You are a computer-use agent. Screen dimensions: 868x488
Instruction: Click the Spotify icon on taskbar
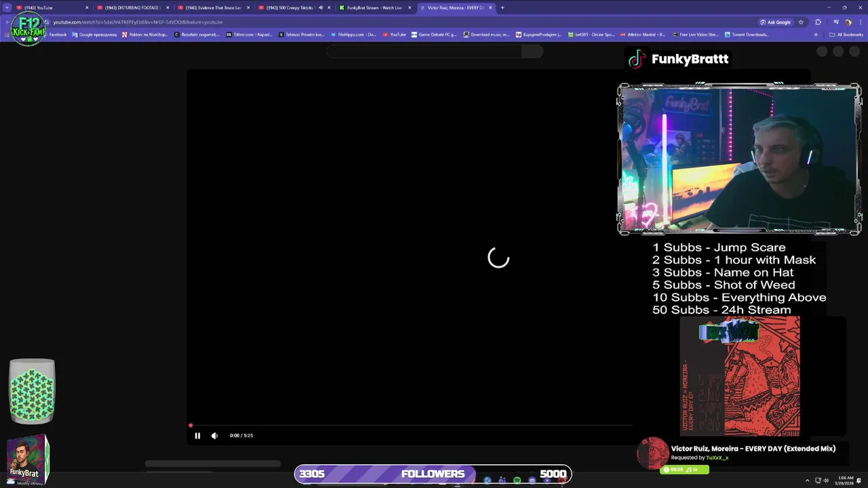[517, 481]
